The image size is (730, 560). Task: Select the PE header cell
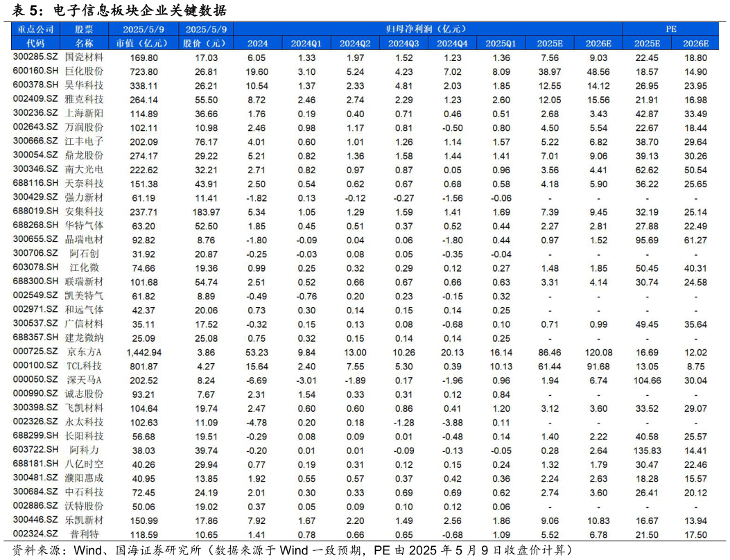pos(670,29)
